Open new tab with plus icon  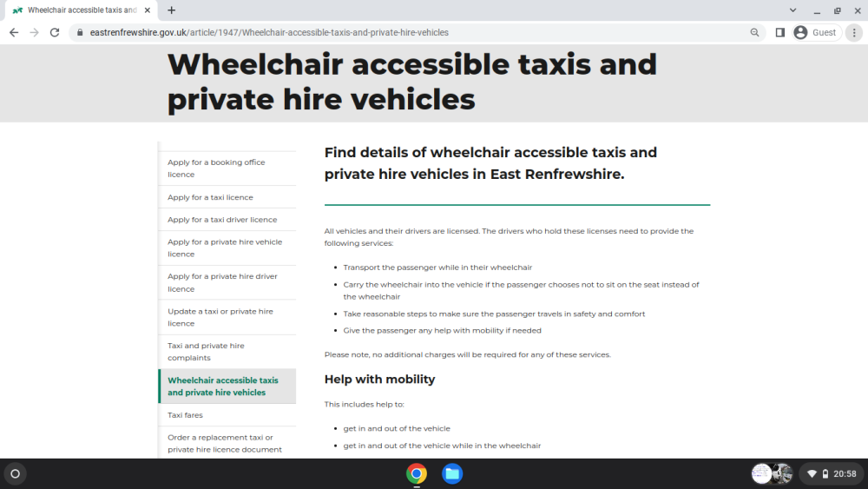(x=172, y=10)
